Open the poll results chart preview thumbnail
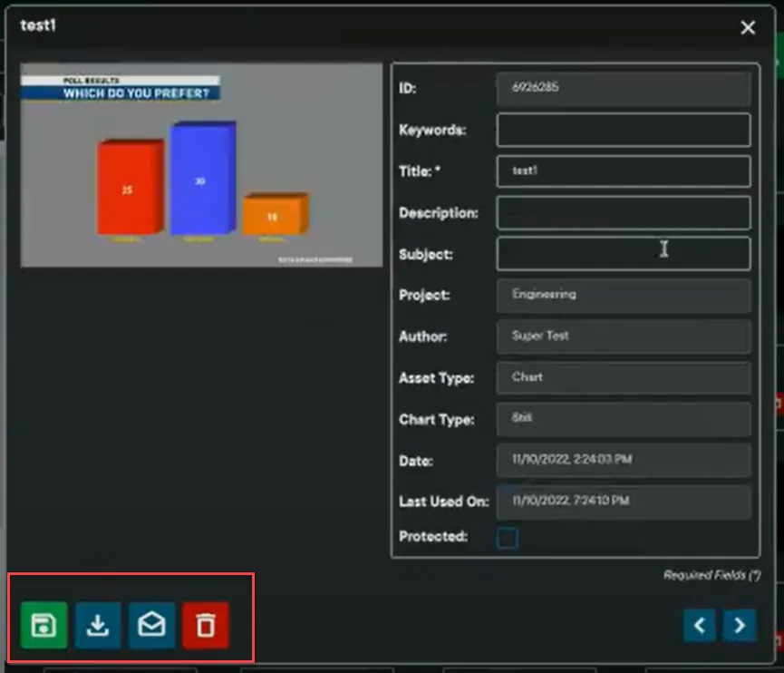The width and height of the screenshot is (784, 673). pos(201,165)
